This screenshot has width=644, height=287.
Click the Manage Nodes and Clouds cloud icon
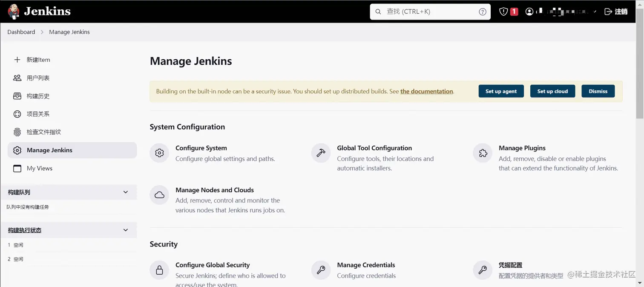tap(160, 195)
